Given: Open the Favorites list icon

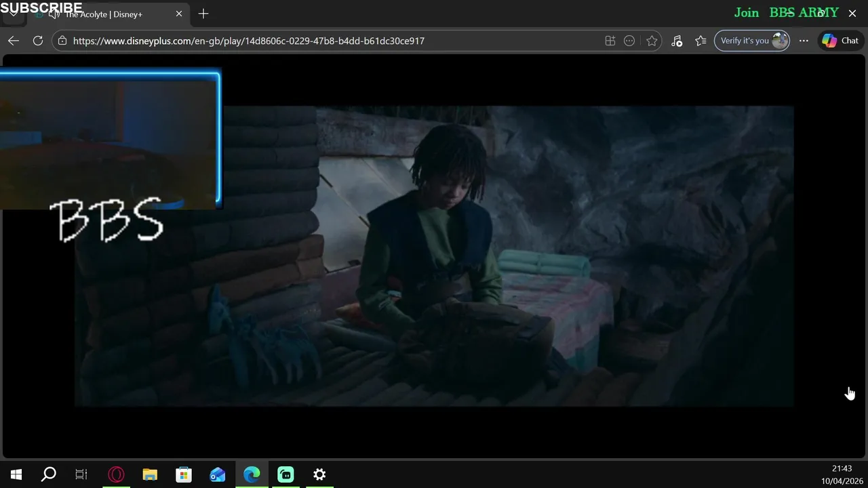Looking at the screenshot, I should [701, 41].
